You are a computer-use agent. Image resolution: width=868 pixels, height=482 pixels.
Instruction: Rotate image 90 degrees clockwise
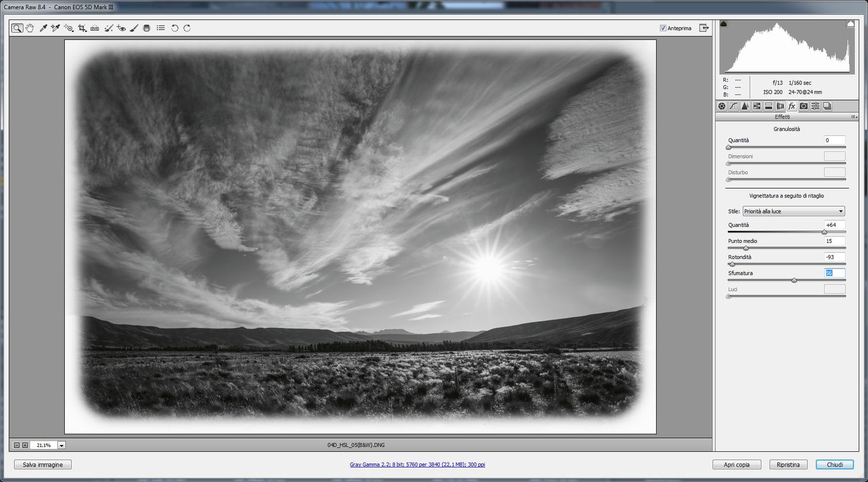click(x=187, y=28)
